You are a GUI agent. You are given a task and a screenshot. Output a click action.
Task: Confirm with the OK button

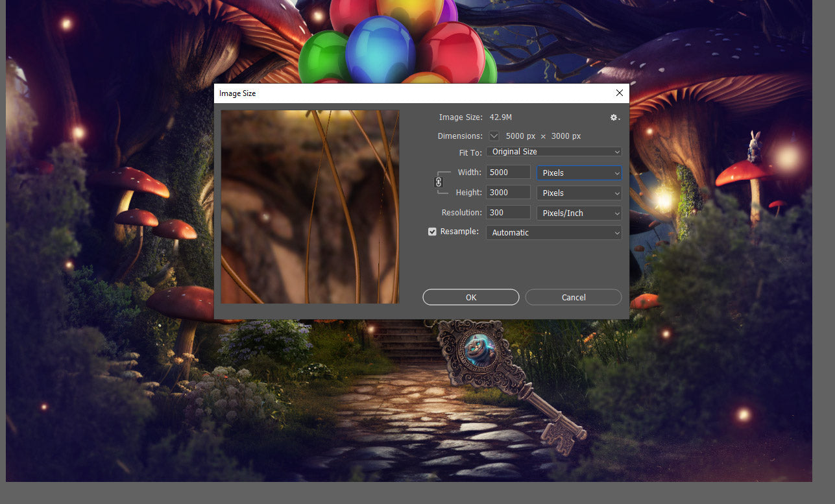pyautogui.click(x=471, y=297)
